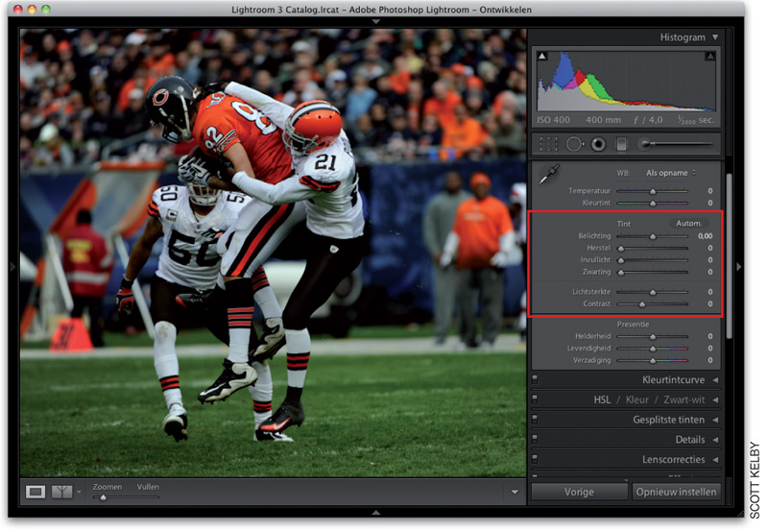768x532 pixels.
Task: Switch to Before/After view mode
Action: (x=61, y=492)
